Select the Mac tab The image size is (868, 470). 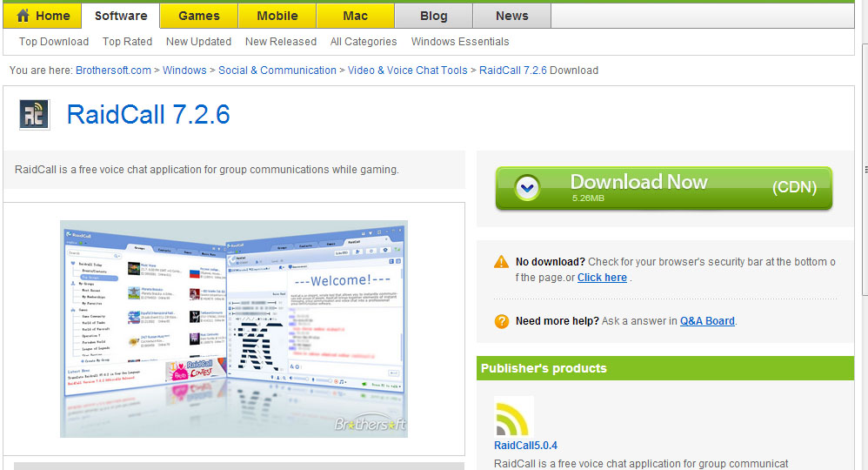point(356,16)
